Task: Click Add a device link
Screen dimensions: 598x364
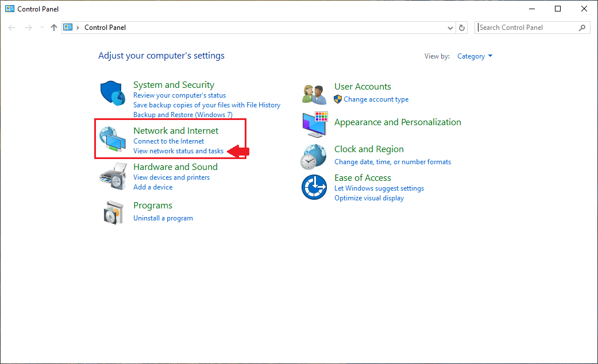Action: click(x=153, y=187)
